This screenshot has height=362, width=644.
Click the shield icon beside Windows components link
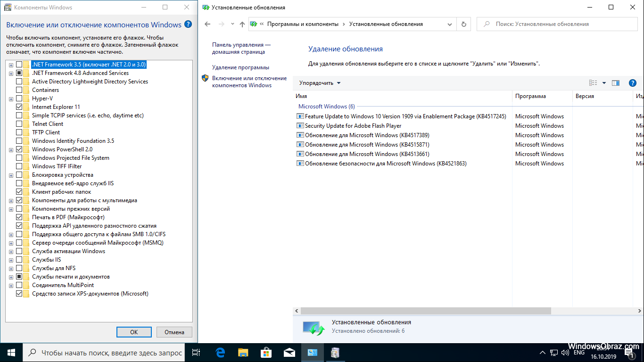tap(206, 78)
